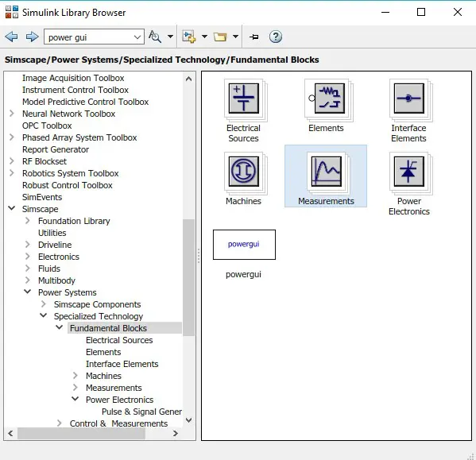This screenshot has width=476, height=460.
Task: Select Model Predictive Control Toolbox
Action: 85,102
